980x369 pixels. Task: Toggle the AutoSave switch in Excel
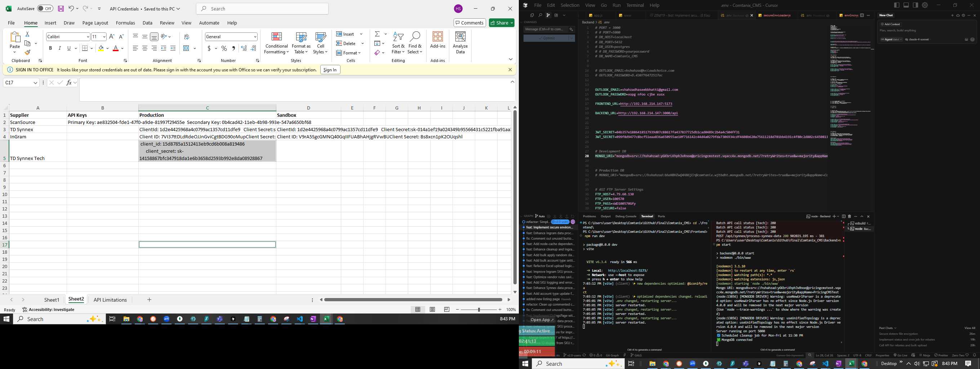(45, 8)
